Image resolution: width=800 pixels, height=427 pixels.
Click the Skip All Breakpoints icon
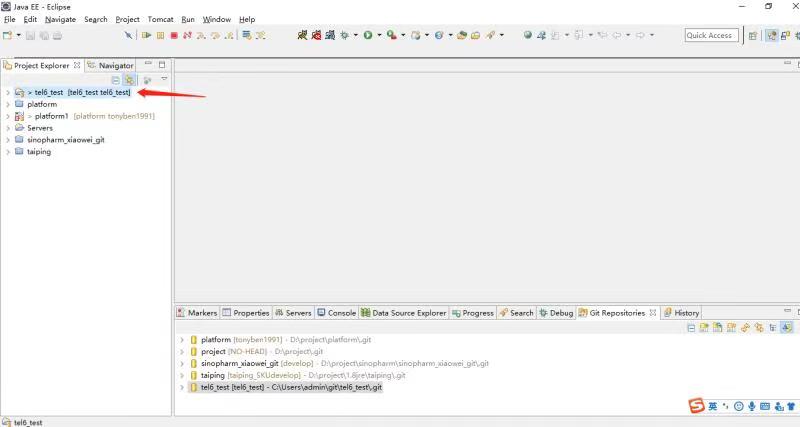coord(128,35)
